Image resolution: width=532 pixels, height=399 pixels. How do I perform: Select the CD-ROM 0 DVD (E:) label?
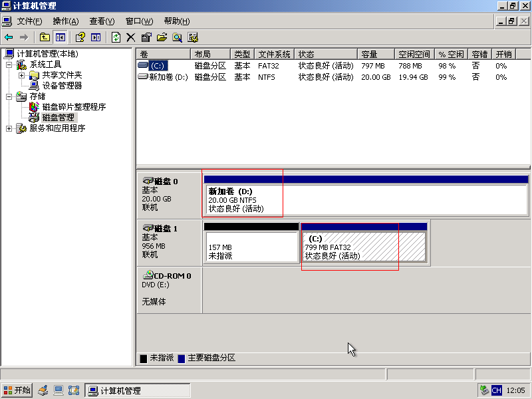click(x=169, y=289)
